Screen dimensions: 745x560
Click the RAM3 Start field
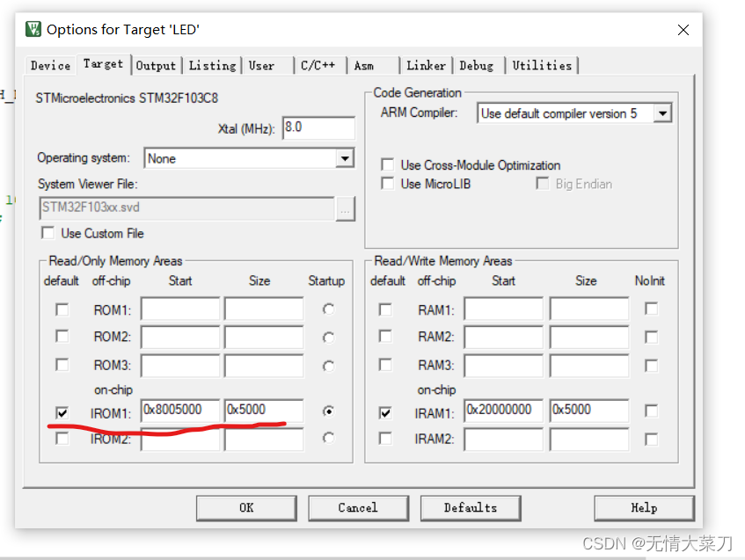[x=504, y=365]
